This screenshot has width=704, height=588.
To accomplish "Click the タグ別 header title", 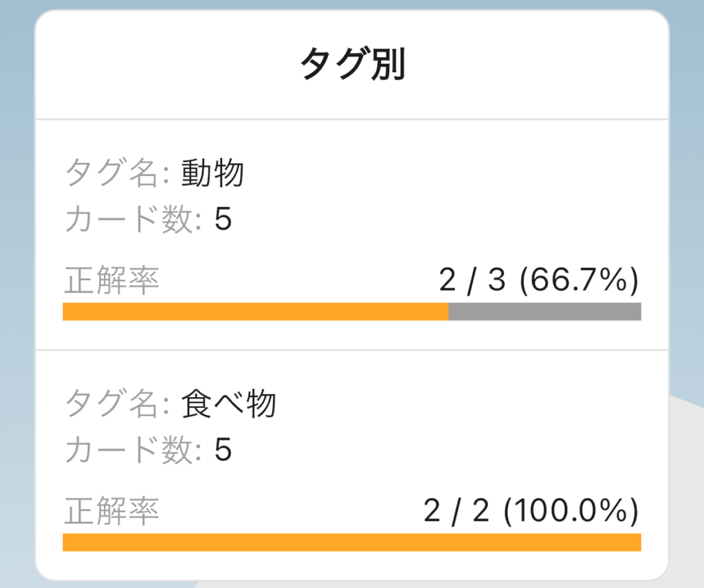I will pyautogui.click(x=352, y=64).
